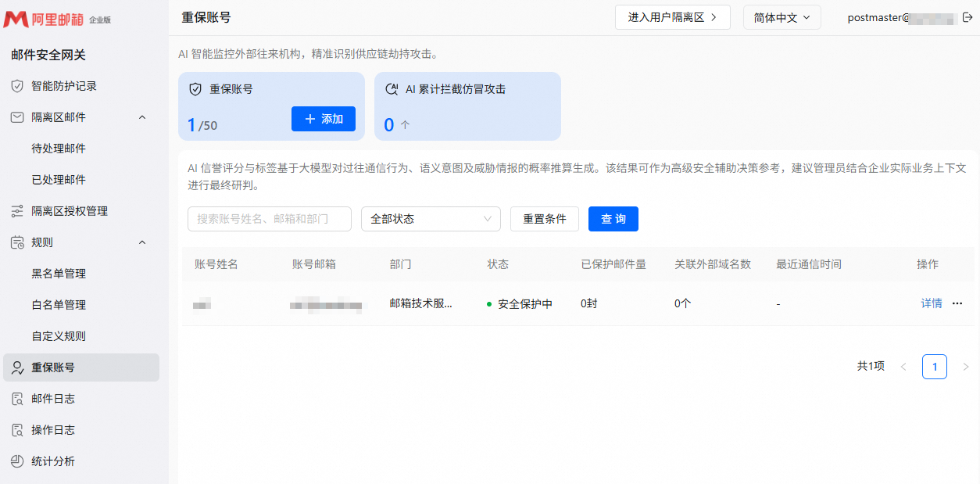Click the 隔离区邮件 envelope icon
The height and width of the screenshot is (484, 980).
tap(17, 117)
